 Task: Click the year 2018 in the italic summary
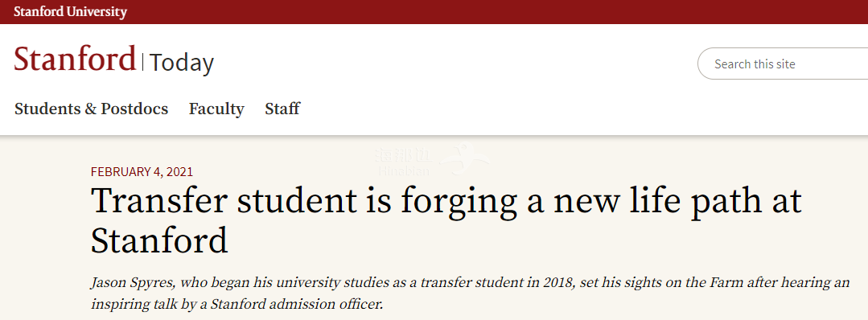[x=558, y=283]
